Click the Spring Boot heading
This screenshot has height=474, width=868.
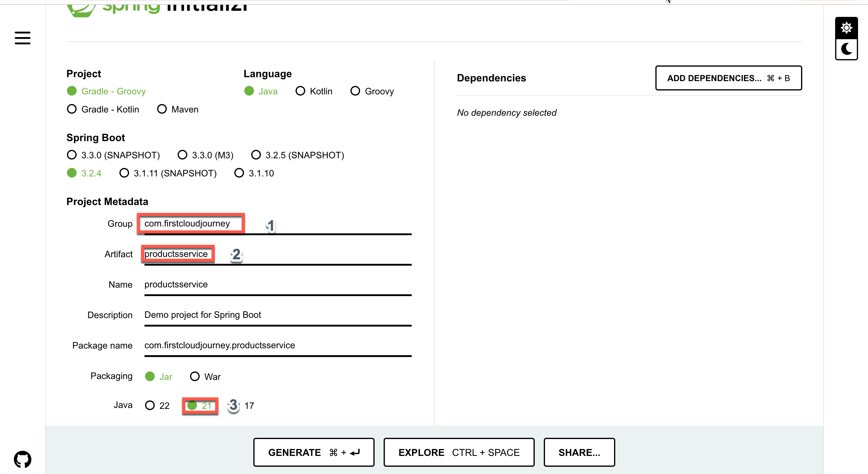pyautogui.click(x=96, y=137)
